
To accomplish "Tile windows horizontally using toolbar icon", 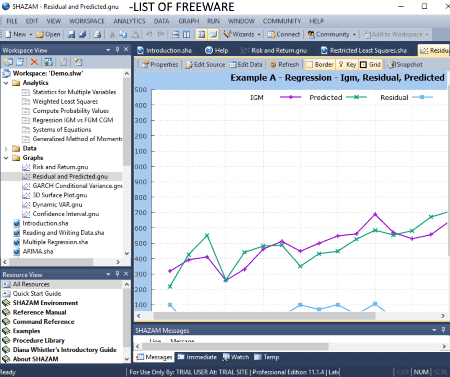I will click(176, 34).
